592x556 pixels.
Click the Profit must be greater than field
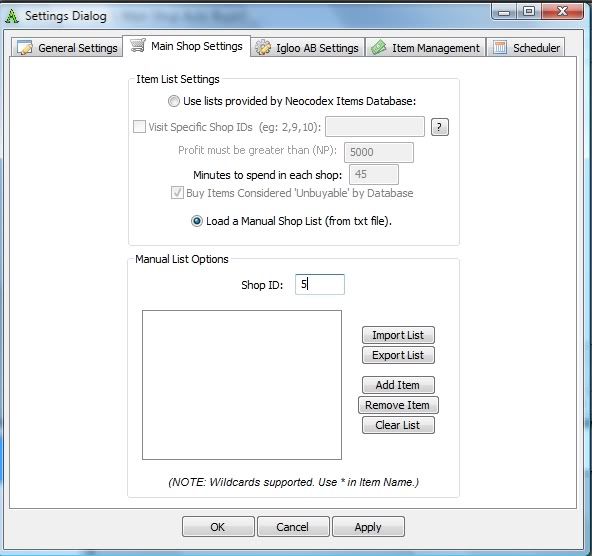(x=379, y=152)
